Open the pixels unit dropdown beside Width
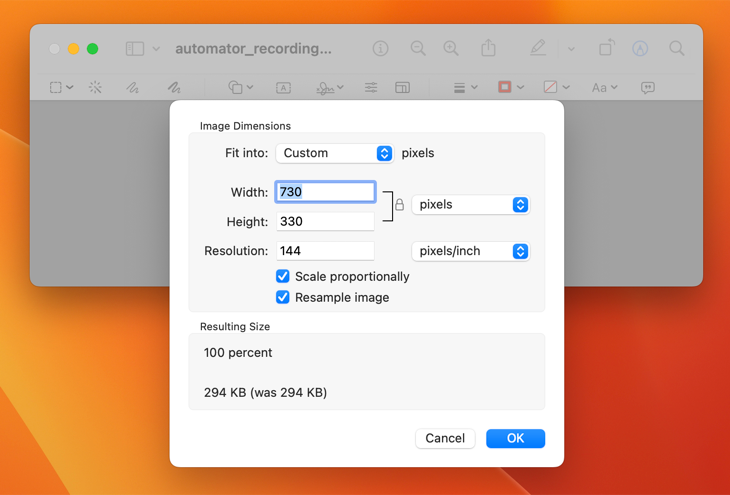This screenshot has width=730, height=495. 469,205
